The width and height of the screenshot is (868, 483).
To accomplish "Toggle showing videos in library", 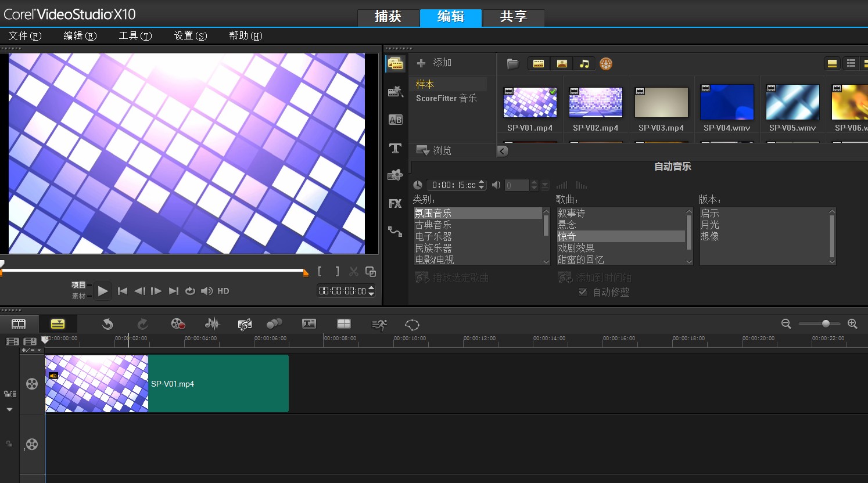I will (x=539, y=63).
